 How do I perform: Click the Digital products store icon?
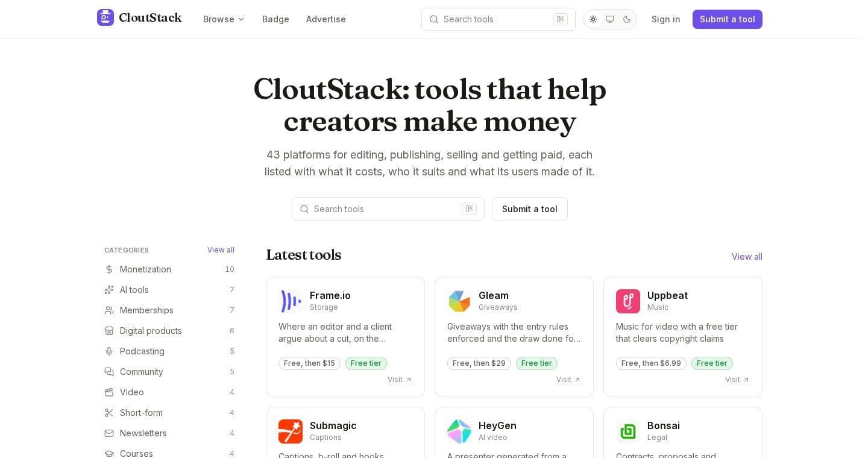[109, 331]
